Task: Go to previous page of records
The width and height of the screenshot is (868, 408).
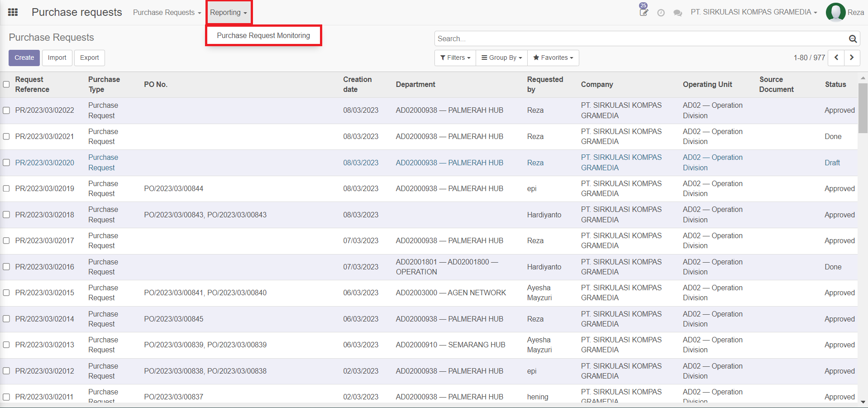Action: tap(836, 58)
